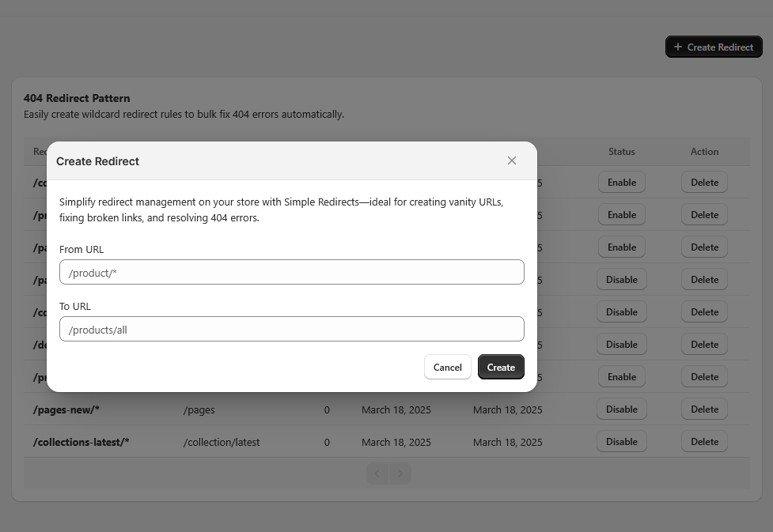Open Create Redirect from the page header
Image resolution: width=773 pixels, height=532 pixels.
tap(713, 47)
